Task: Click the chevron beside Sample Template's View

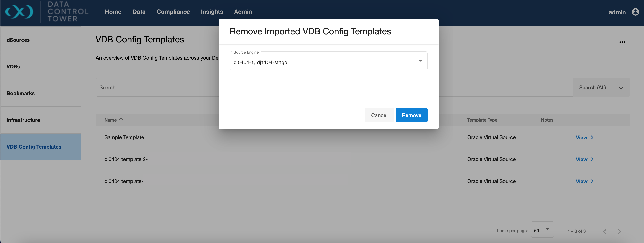Action: pos(592,138)
